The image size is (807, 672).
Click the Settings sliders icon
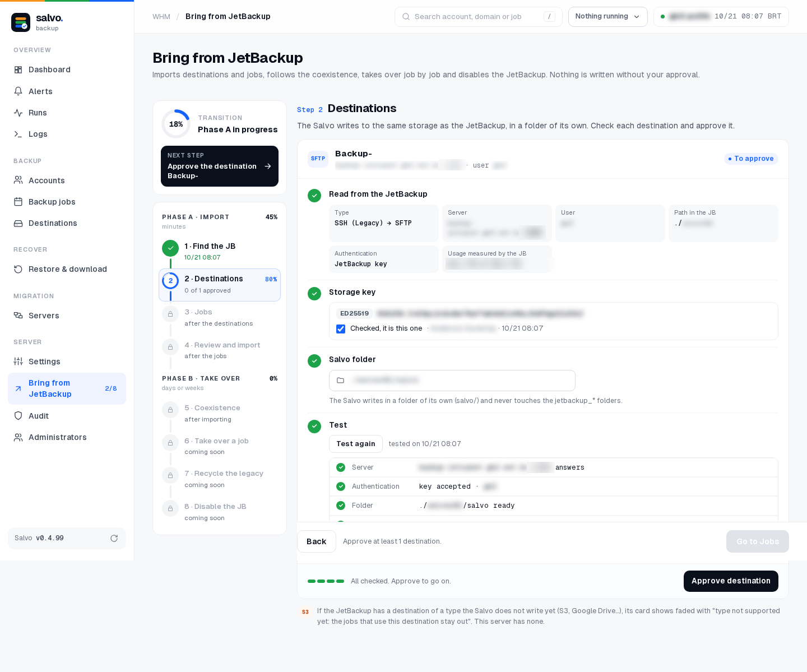[x=18, y=362]
